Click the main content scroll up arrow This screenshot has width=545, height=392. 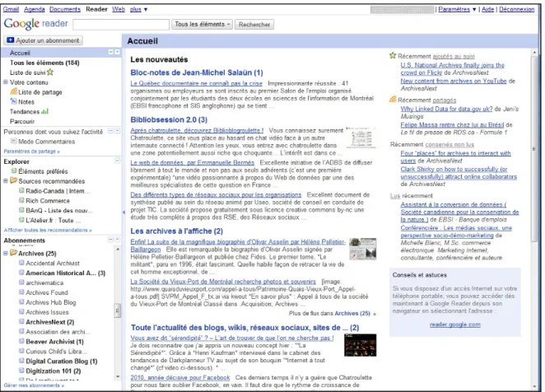[534, 52]
